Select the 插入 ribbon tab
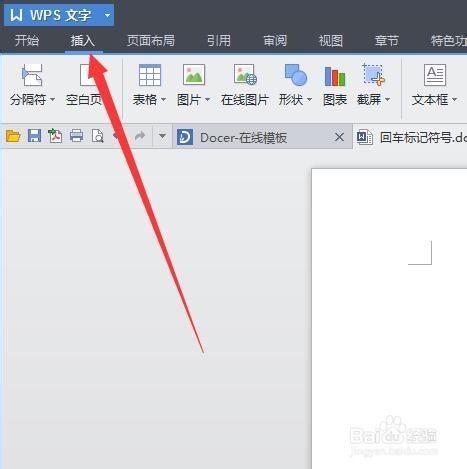The width and height of the screenshot is (467, 469). (x=83, y=41)
